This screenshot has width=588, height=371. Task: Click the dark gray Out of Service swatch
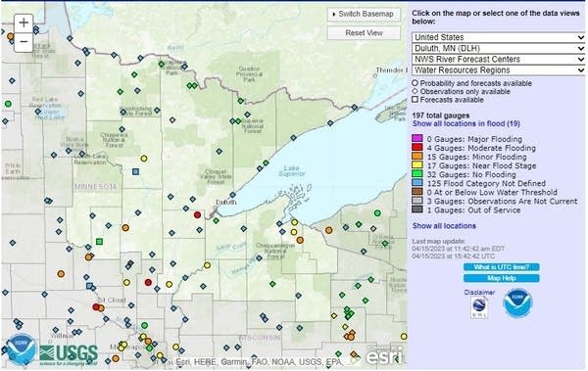(417, 209)
